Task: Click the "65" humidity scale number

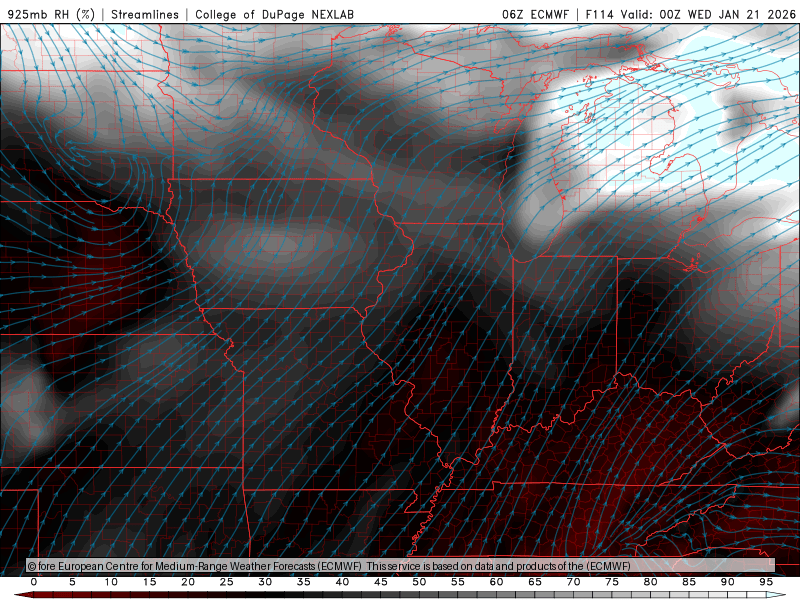Action: point(535,582)
